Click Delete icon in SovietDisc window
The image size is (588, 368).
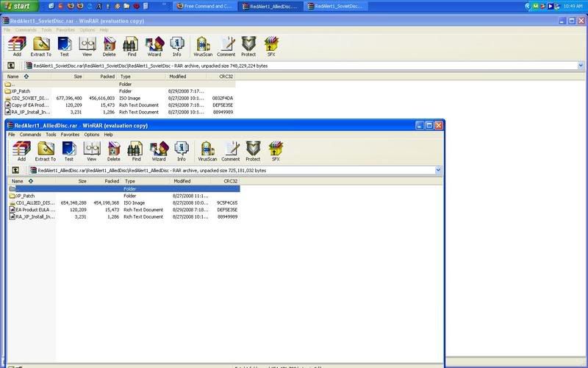coord(109,46)
